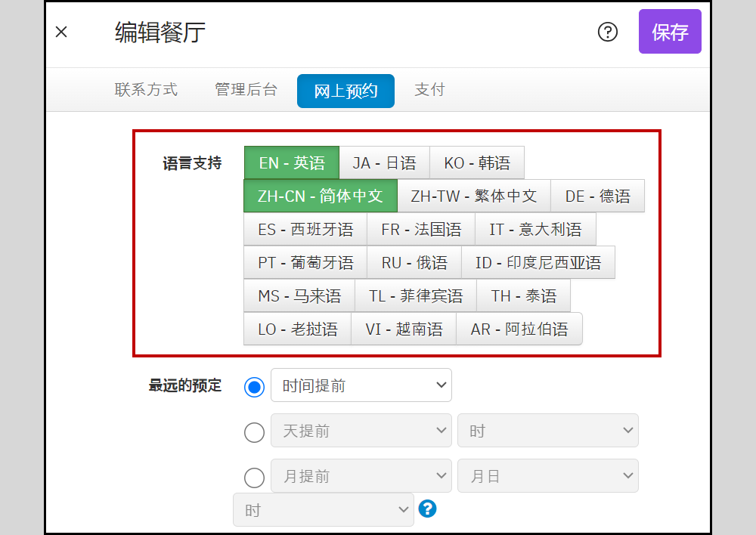The image size is (756, 535).
Task: Toggle ZH-CN - 简体中文 language
Action: pos(320,196)
